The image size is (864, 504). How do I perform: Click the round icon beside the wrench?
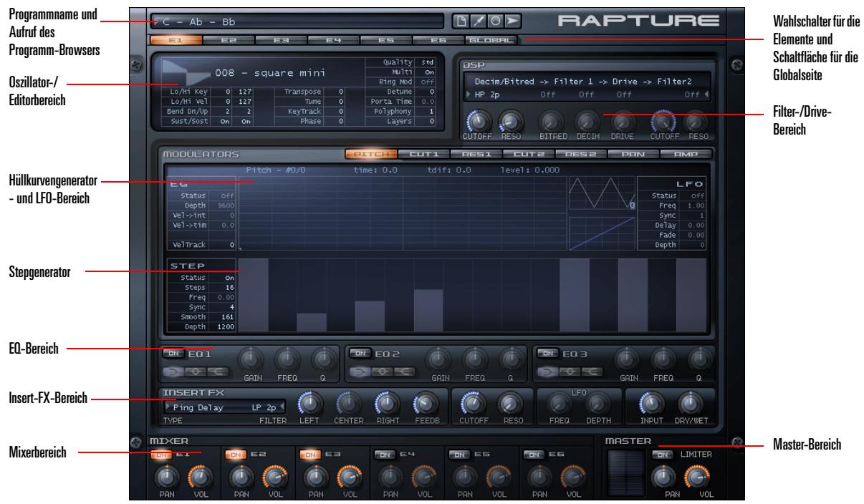pyautogui.click(x=497, y=21)
